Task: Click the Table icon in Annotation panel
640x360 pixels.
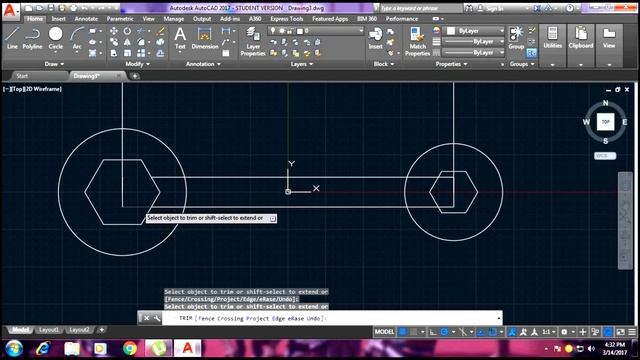Action: click(226, 53)
